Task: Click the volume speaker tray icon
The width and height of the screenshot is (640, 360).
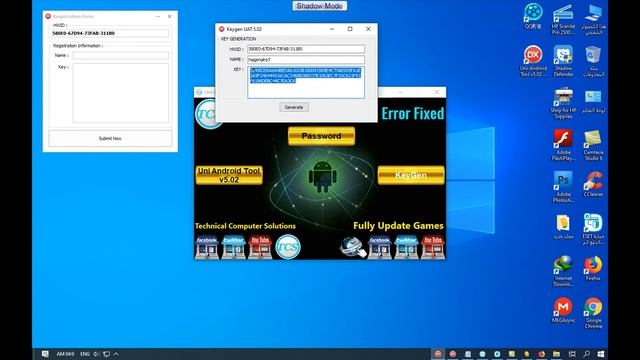Action: 96,354
